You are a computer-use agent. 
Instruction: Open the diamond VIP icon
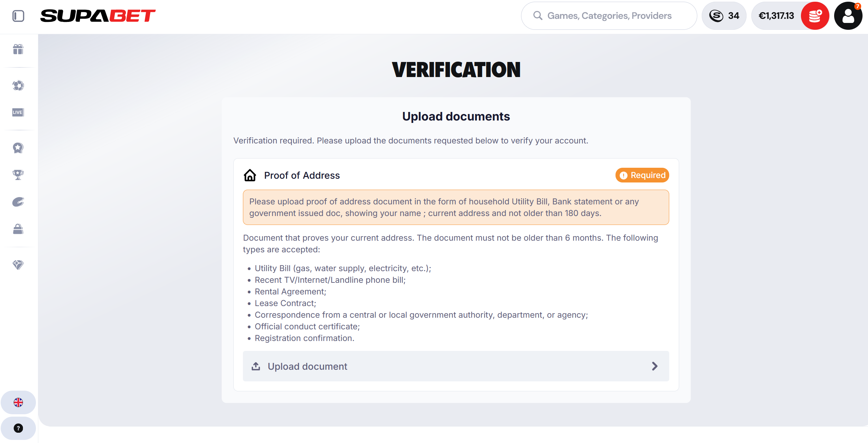[x=18, y=265]
